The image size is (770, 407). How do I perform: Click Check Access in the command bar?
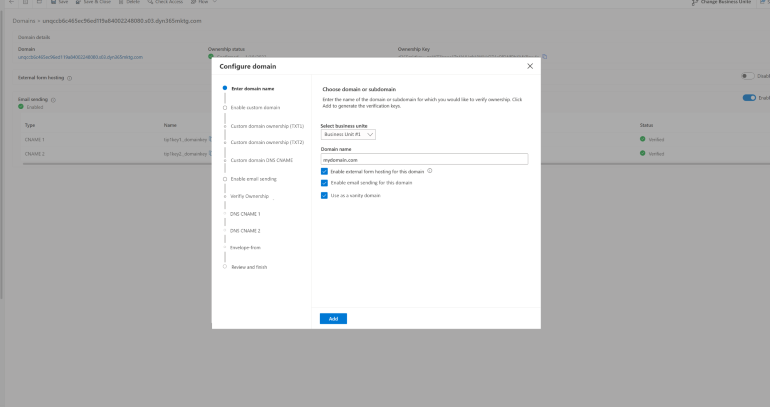point(165,2)
